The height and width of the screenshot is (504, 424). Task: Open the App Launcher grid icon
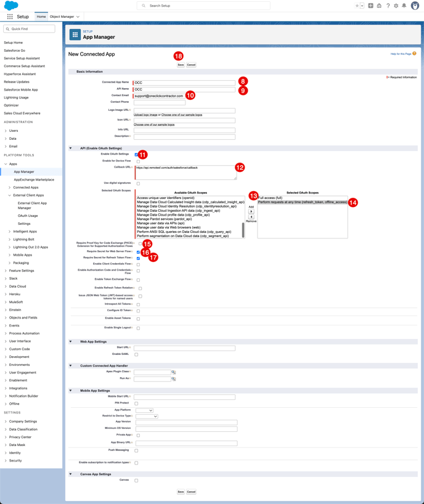click(x=10, y=17)
